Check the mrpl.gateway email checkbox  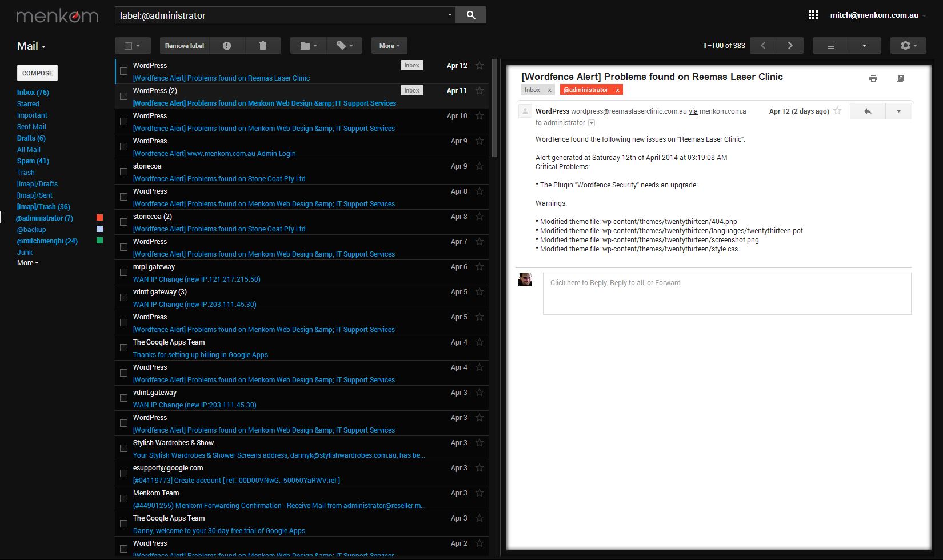(x=123, y=273)
